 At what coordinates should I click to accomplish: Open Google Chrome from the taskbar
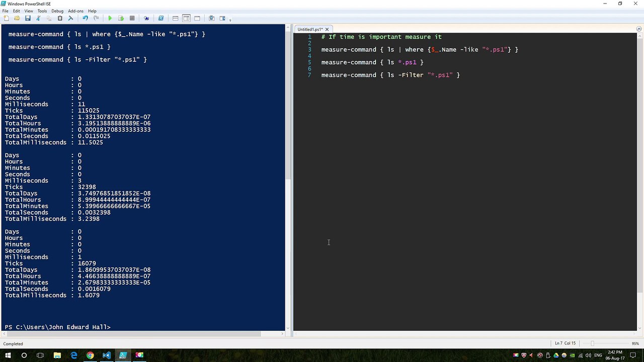click(x=90, y=355)
